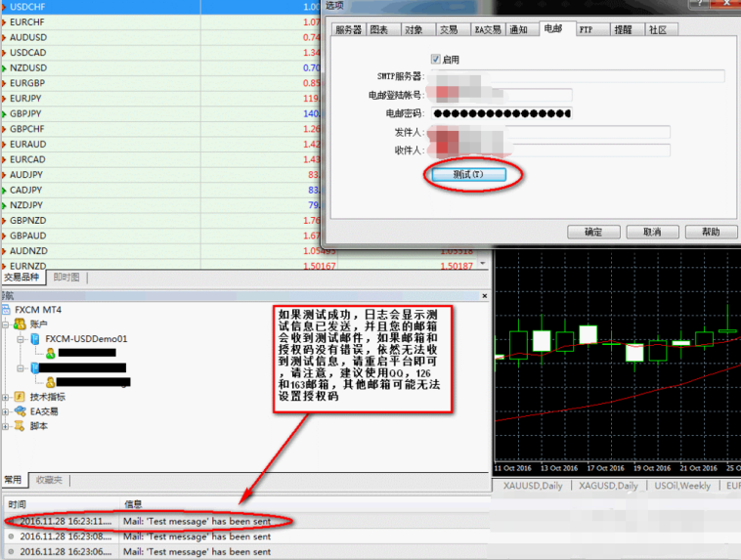Click the FXCM MT4 root icon in navigator
This screenshot has width=741, height=560.
pos(8,310)
